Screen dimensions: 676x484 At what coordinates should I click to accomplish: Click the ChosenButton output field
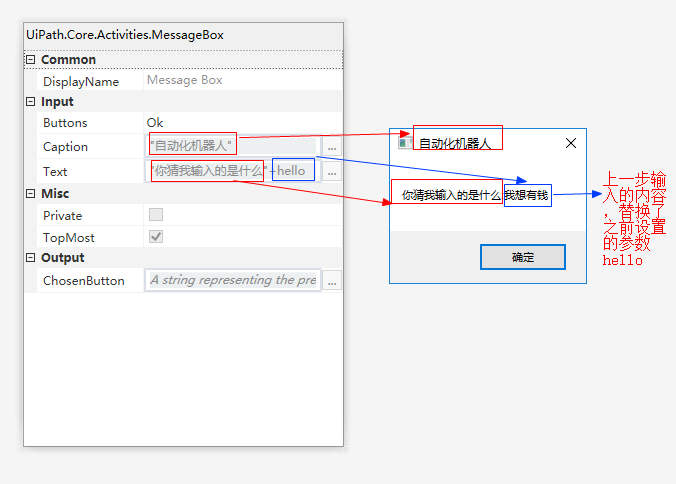tap(233, 281)
